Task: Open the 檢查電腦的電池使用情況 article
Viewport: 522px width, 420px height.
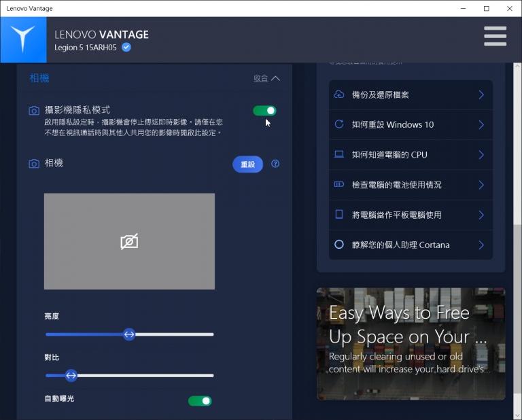Action: (411, 185)
